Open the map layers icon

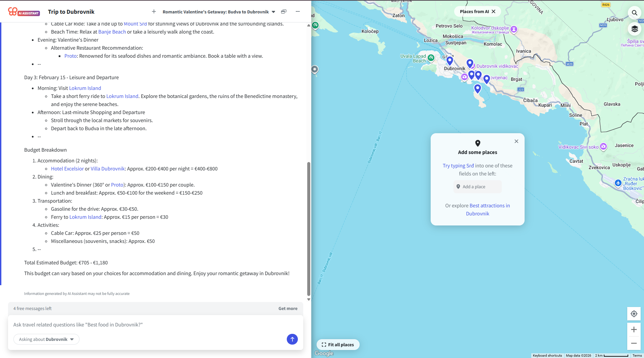point(634,29)
